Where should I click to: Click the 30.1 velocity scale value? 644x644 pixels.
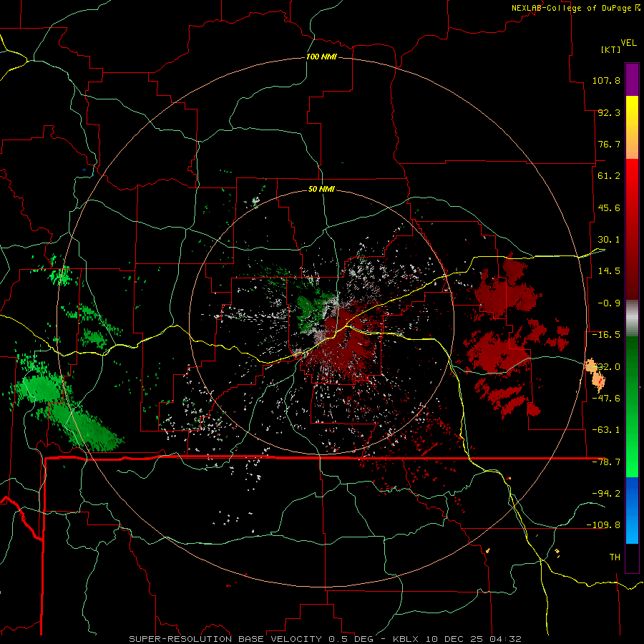(x=609, y=240)
